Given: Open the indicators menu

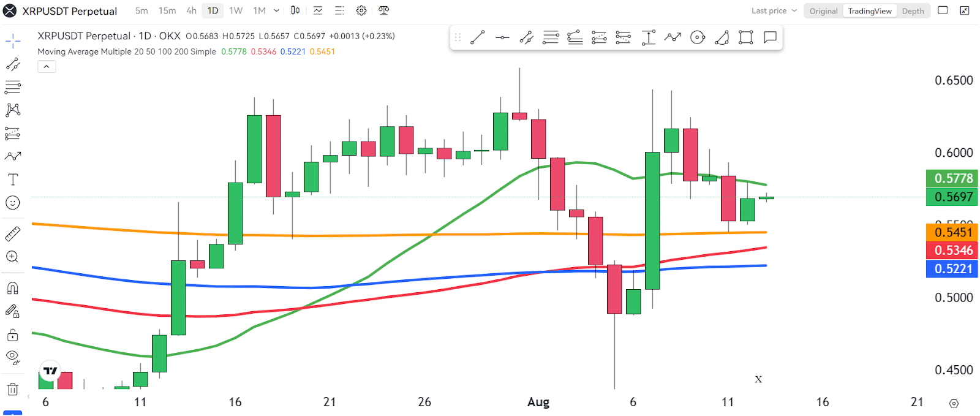Looking at the screenshot, I should [x=318, y=10].
